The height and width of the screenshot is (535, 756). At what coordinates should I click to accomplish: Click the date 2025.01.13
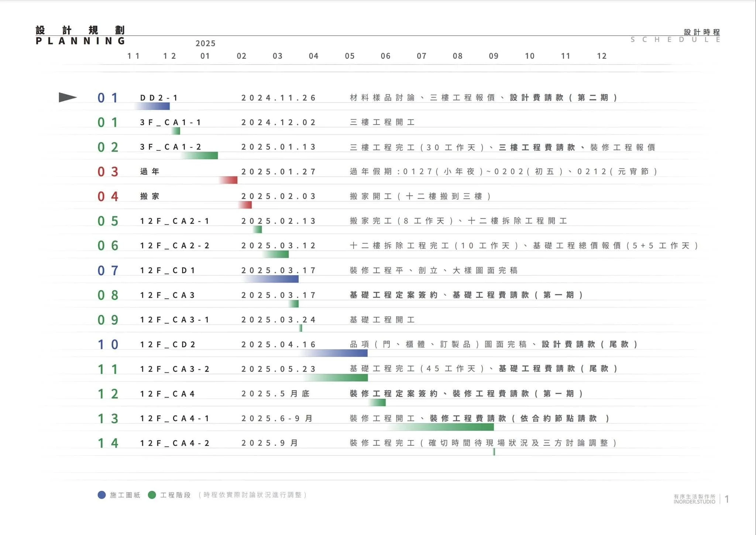point(279,147)
